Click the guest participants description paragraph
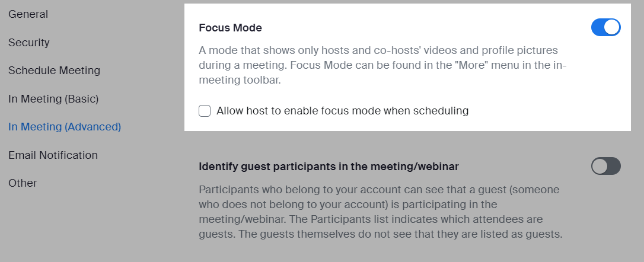Viewport: 644px width, 262px height. [380, 212]
